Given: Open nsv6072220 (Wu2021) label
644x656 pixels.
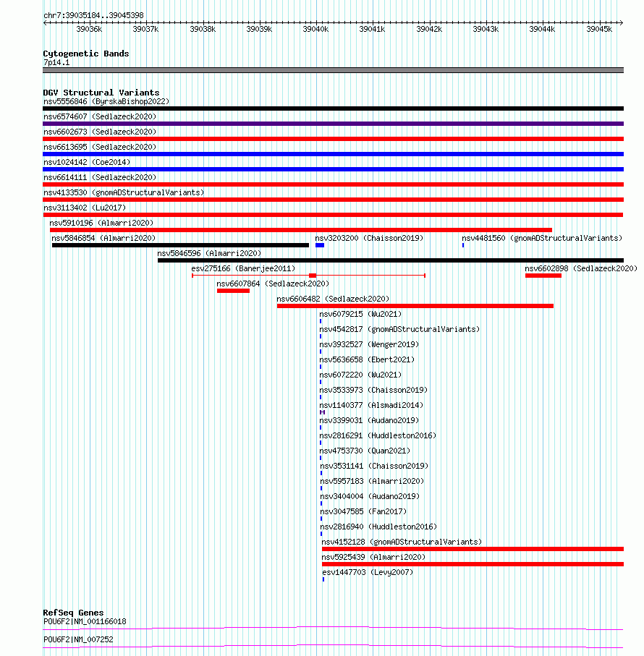Looking at the screenshot, I should point(360,375).
